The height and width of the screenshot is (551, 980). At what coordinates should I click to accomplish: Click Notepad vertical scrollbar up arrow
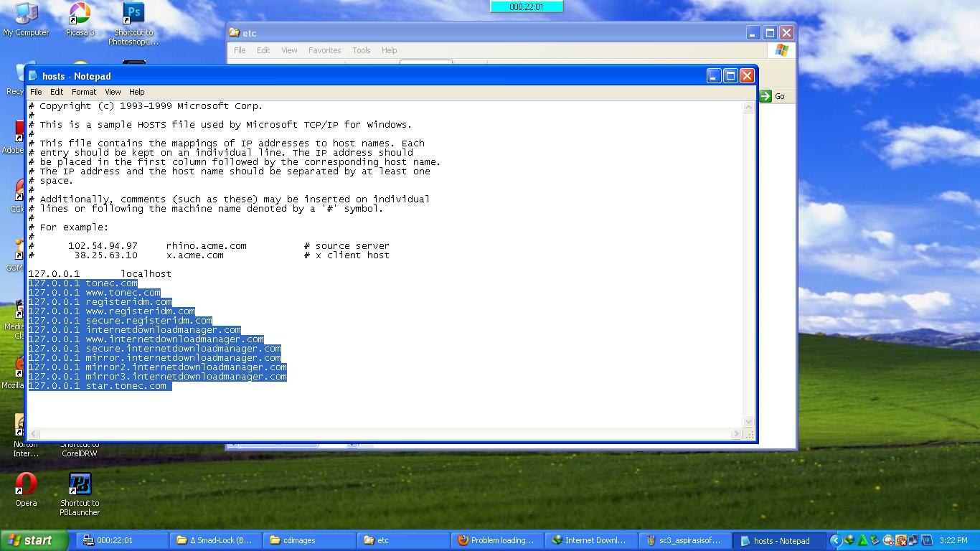point(749,107)
